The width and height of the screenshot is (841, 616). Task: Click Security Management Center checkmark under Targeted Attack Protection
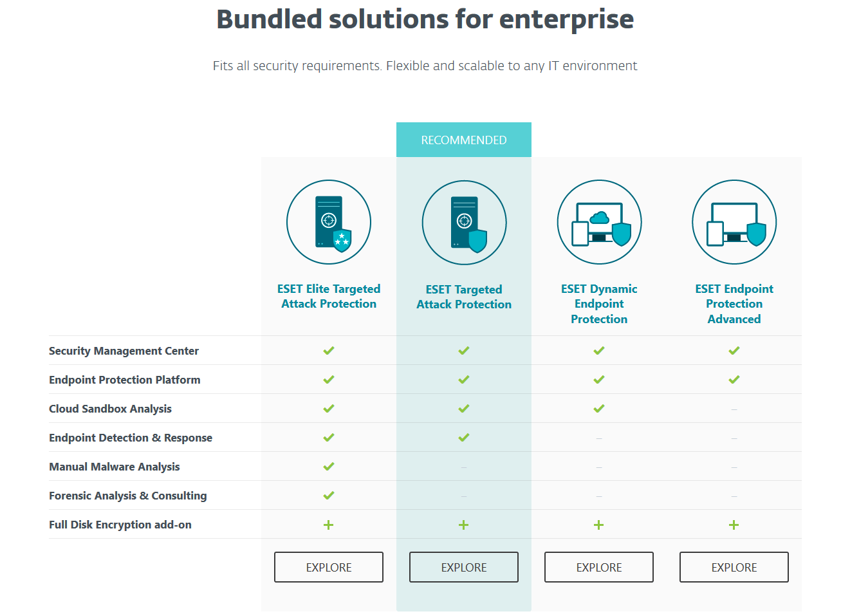pos(464,351)
